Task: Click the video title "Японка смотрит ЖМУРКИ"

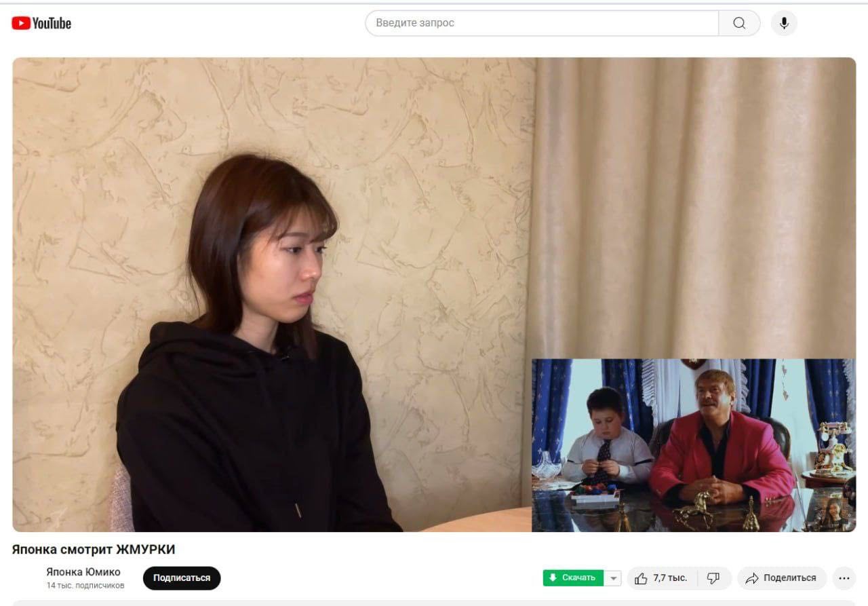Action: coord(94,549)
